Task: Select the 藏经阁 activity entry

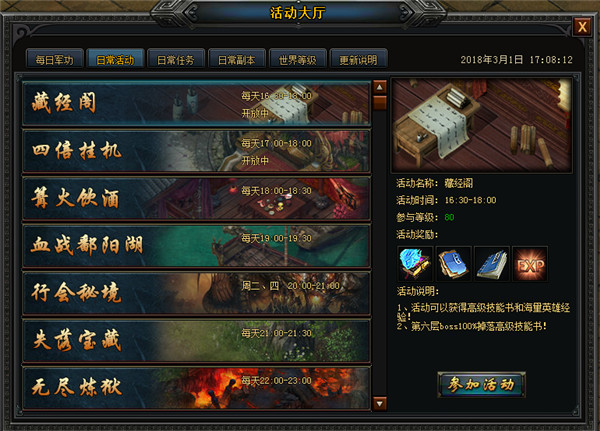Action: tap(196, 103)
